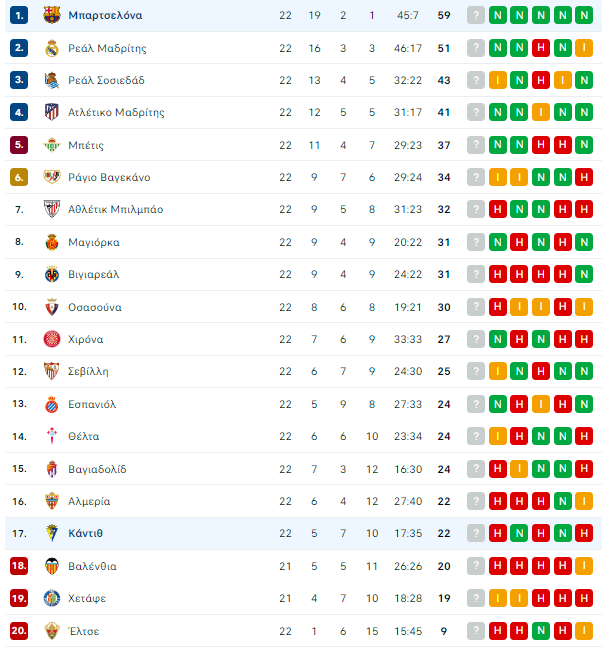Open the Σεβίλλη team link

point(88,371)
